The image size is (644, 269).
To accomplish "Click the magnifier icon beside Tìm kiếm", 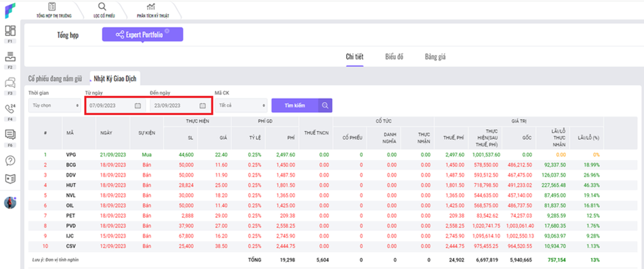I will coord(325,106).
